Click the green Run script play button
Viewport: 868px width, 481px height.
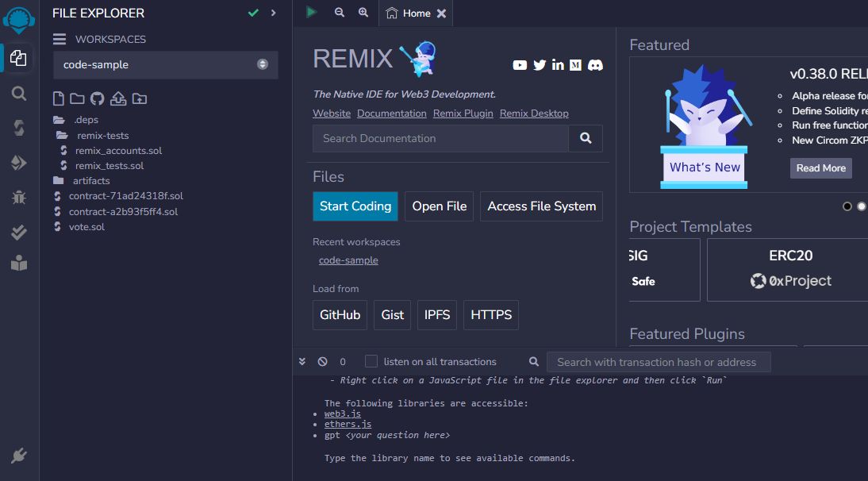click(311, 12)
